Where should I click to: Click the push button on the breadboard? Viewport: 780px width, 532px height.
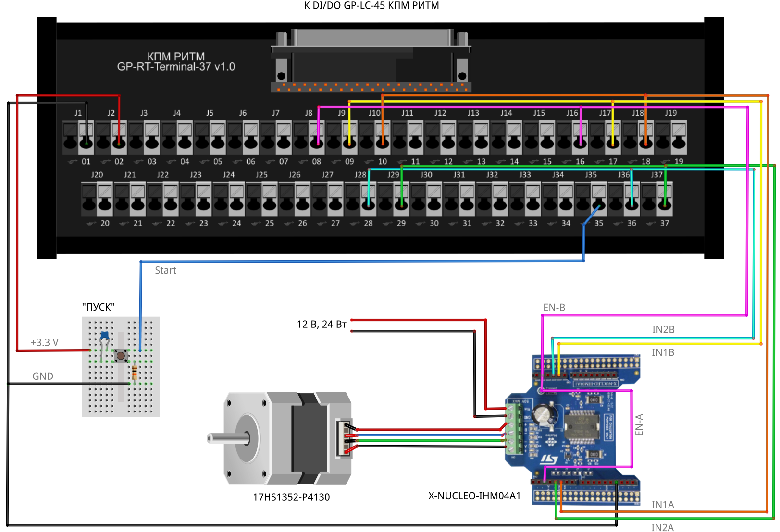(x=120, y=356)
